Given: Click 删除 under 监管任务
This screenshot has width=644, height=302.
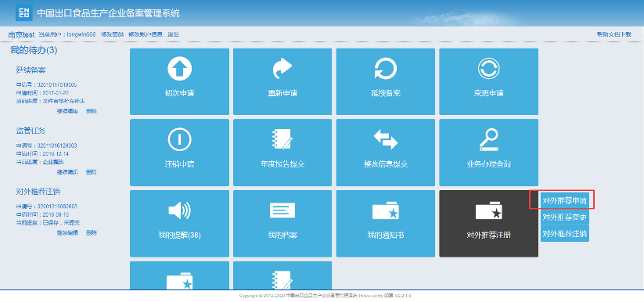Looking at the screenshot, I should point(92,172).
